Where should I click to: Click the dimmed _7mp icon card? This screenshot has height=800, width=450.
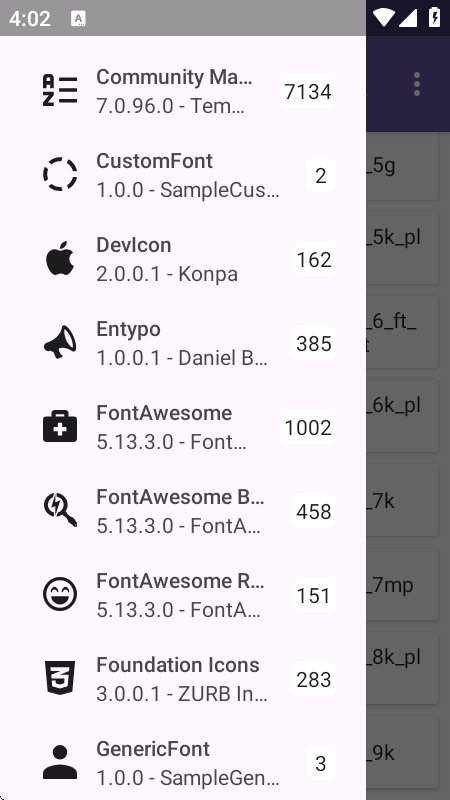coord(403,584)
